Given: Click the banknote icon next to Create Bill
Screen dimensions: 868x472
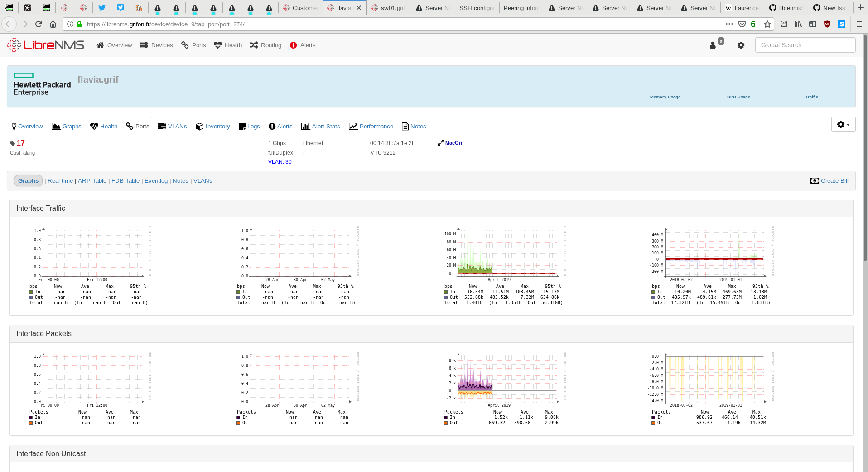Looking at the screenshot, I should coord(814,180).
